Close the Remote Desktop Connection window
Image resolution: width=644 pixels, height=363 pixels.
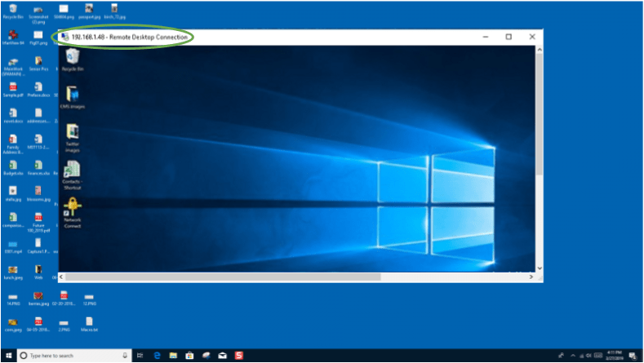[532, 37]
